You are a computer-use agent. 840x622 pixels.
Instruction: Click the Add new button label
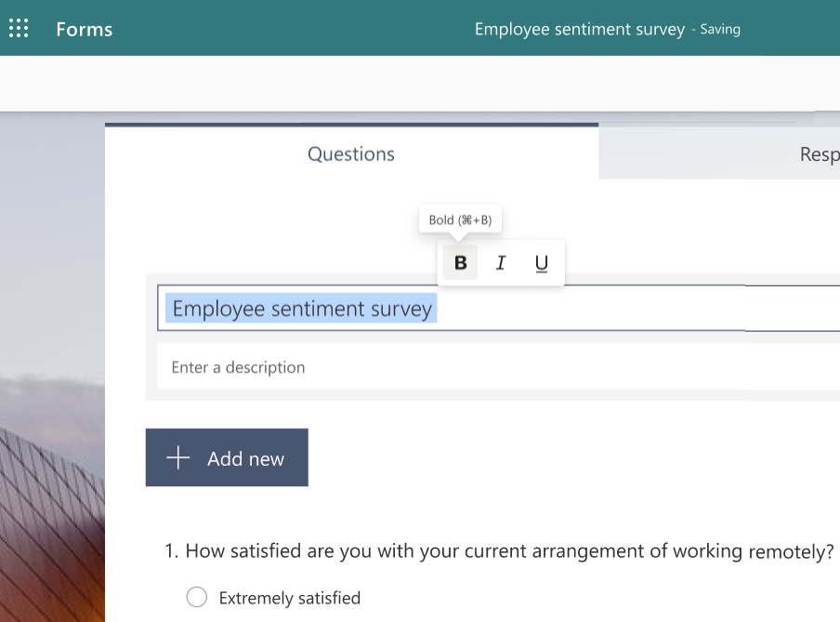pyautogui.click(x=245, y=458)
